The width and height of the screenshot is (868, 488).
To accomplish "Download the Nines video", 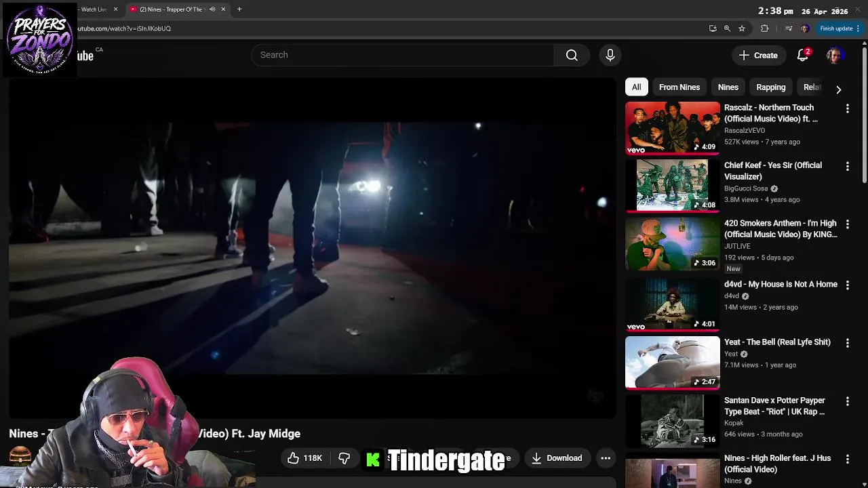I will (x=557, y=458).
